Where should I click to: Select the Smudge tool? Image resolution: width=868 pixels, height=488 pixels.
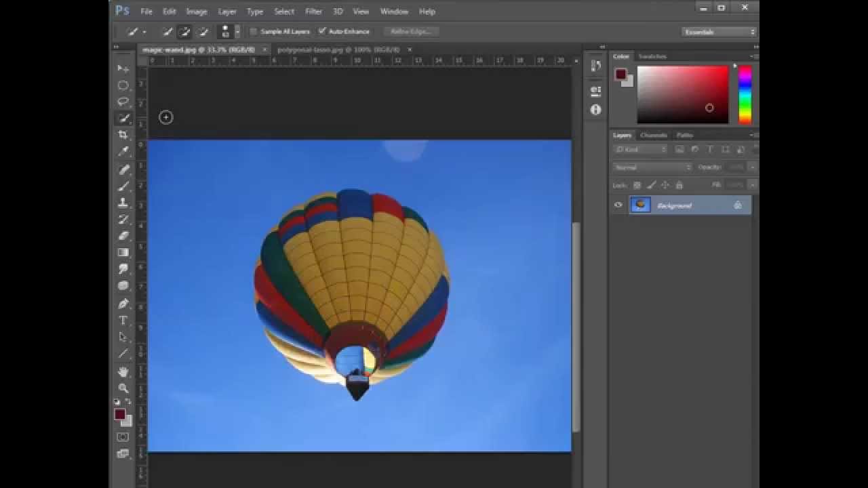(x=123, y=269)
